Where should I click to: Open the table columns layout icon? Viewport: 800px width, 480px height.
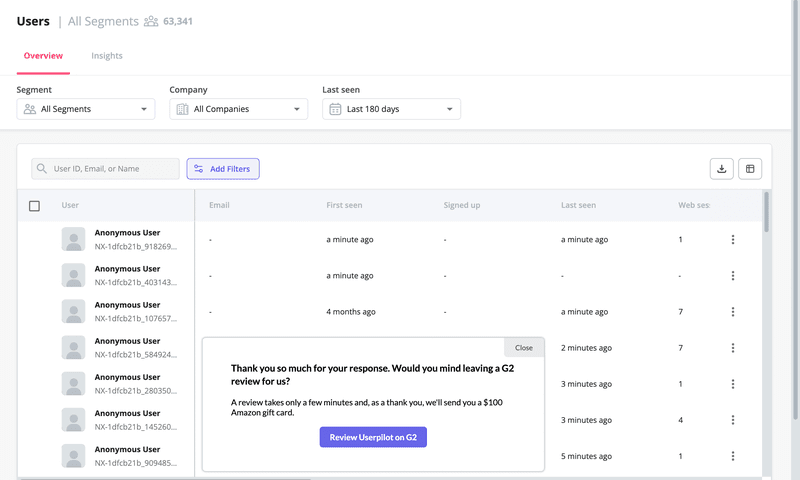(750, 169)
